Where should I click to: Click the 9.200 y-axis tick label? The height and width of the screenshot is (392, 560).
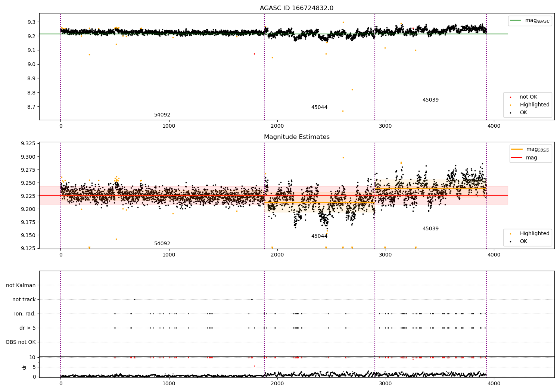28,209
